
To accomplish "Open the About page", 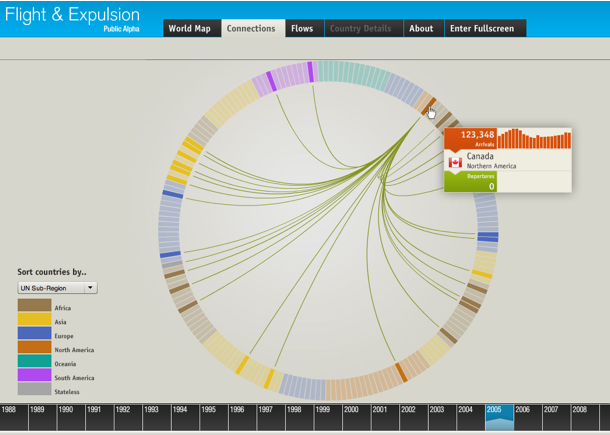I will click(x=421, y=28).
